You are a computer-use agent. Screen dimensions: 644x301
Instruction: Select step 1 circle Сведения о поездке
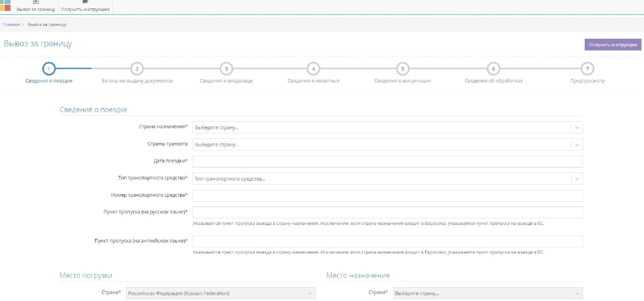(x=49, y=69)
